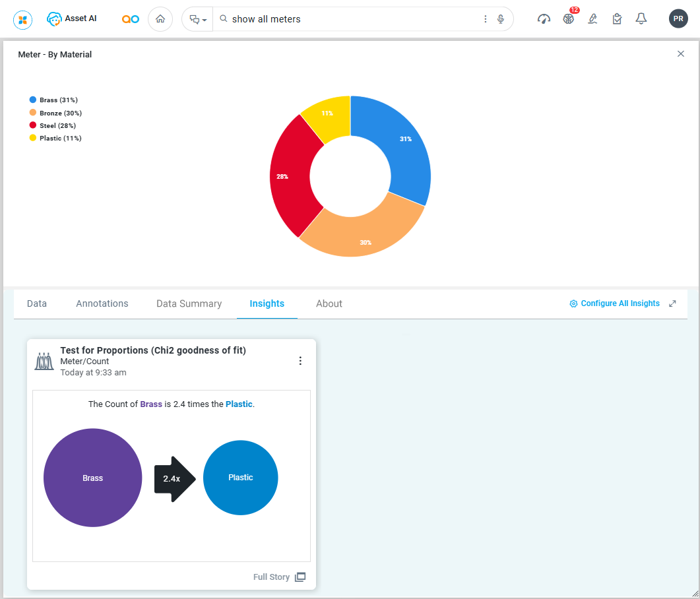Click the microphone voice search icon
The height and width of the screenshot is (599, 700).
tap(501, 19)
